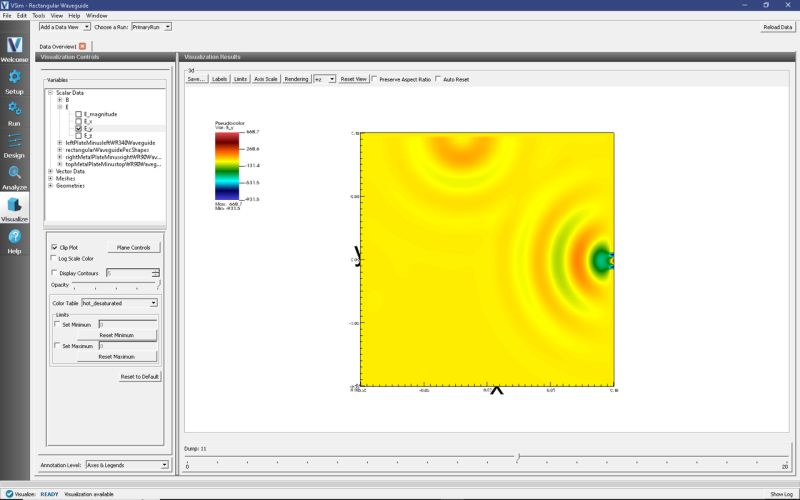Open the View menu
This screenshot has width=800, height=500.
(x=57, y=16)
